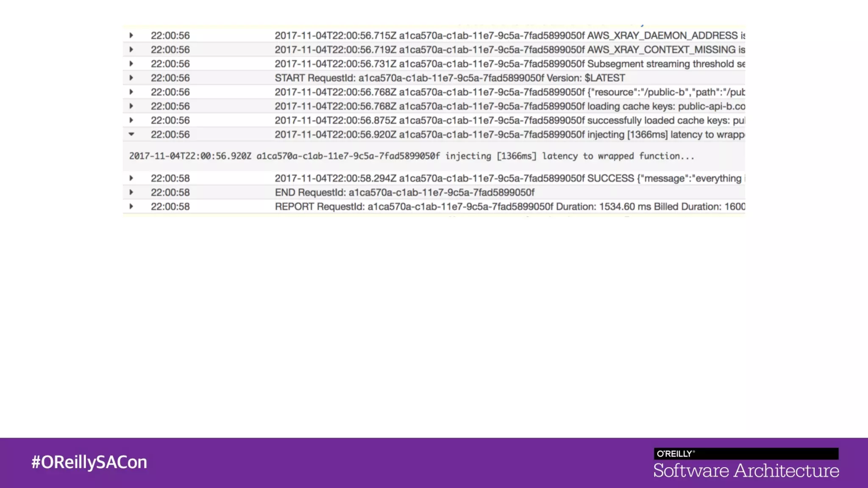Screen dimensions: 868x488
Task: Expand the END RequestId log row
Action: (131, 192)
